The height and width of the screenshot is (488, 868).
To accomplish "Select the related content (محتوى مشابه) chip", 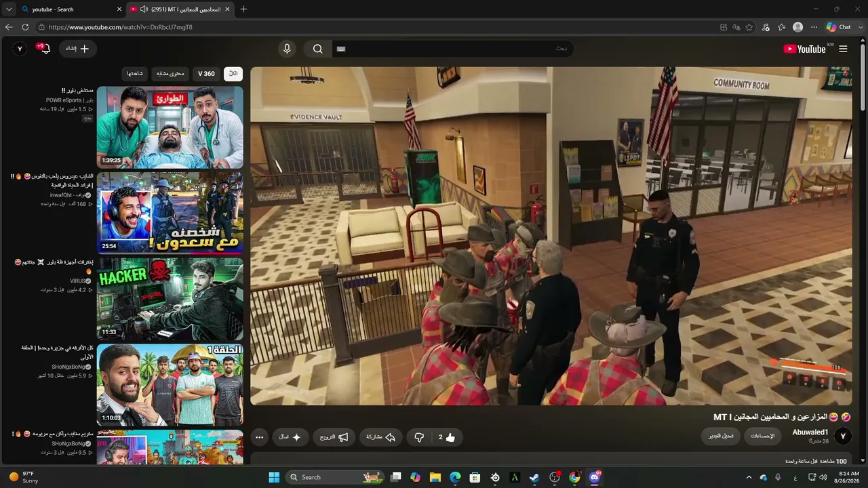I will pos(170,73).
